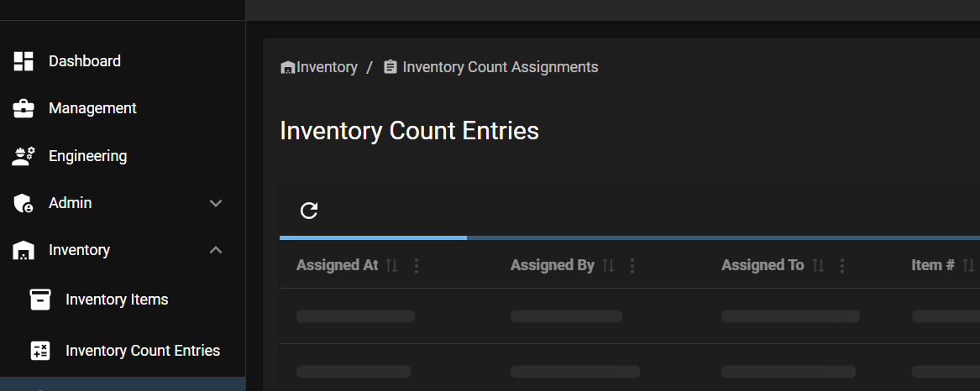980x391 pixels.
Task: Open Assigned At column options menu
Action: tap(417, 266)
